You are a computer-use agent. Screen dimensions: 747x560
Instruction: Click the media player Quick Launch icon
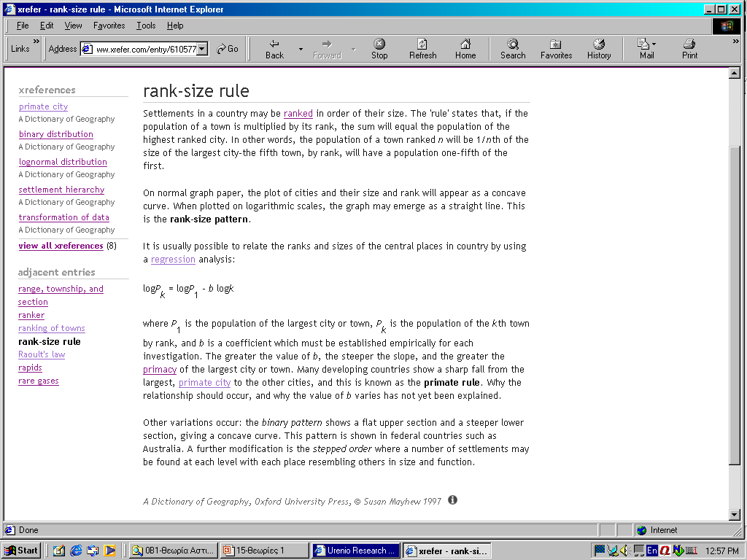pos(109,551)
